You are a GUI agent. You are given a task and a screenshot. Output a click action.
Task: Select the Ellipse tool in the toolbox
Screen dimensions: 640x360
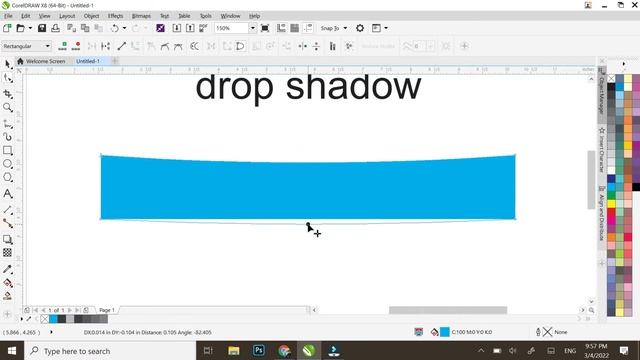coord(8,164)
